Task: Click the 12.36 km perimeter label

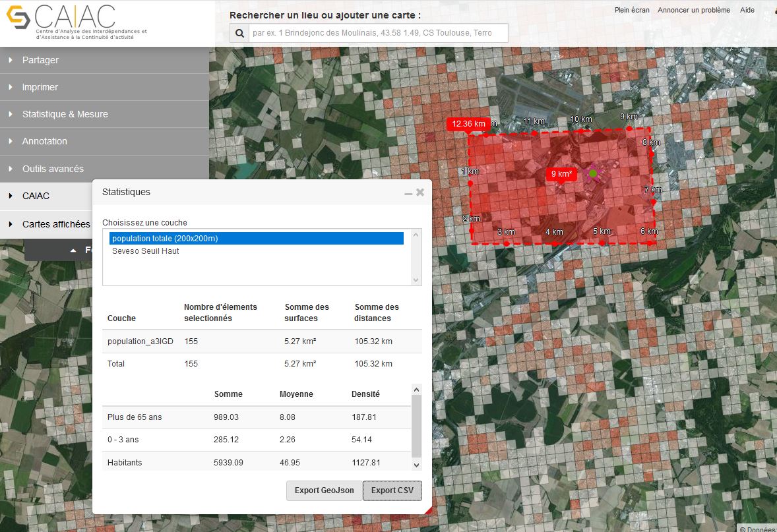Action: pyautogui.click(x=468, y=124)
